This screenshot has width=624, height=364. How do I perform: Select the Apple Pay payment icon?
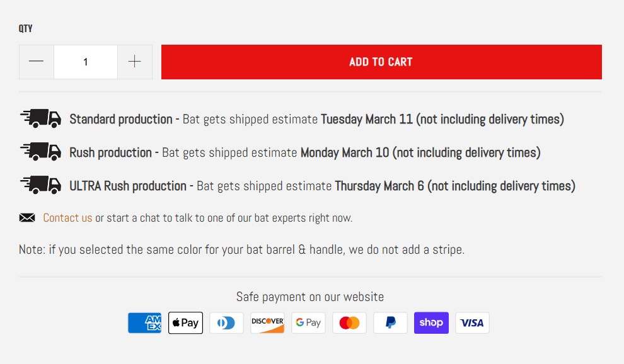coord(185,322)
